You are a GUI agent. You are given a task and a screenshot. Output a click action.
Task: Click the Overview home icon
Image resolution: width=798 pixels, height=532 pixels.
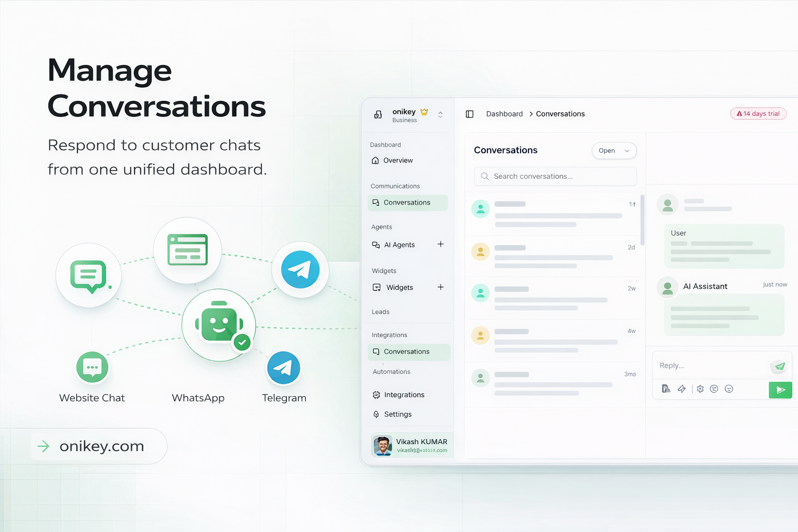coord(376,161)
